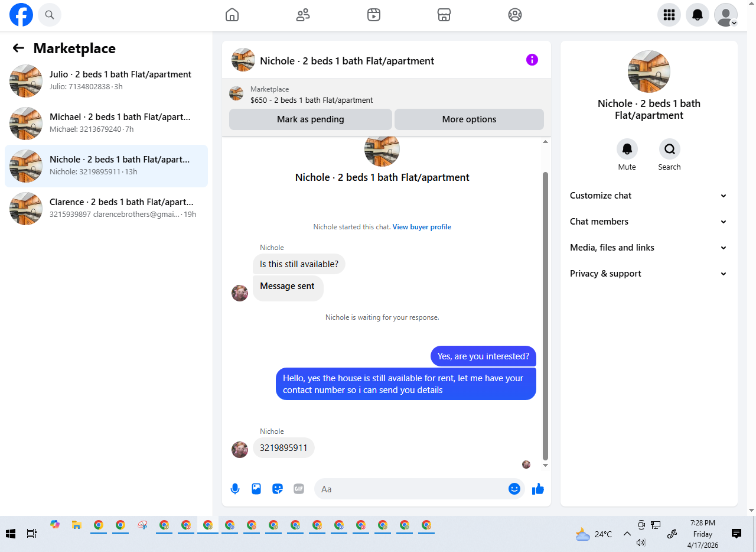The height and width of the screenshot is (552, 756).
Task: Open Clarence's conversation in list
Action: (106, 209)
